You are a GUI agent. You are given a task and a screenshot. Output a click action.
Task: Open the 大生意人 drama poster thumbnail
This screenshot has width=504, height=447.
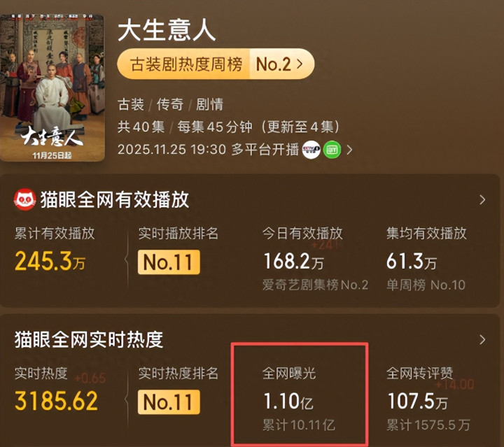52,87
